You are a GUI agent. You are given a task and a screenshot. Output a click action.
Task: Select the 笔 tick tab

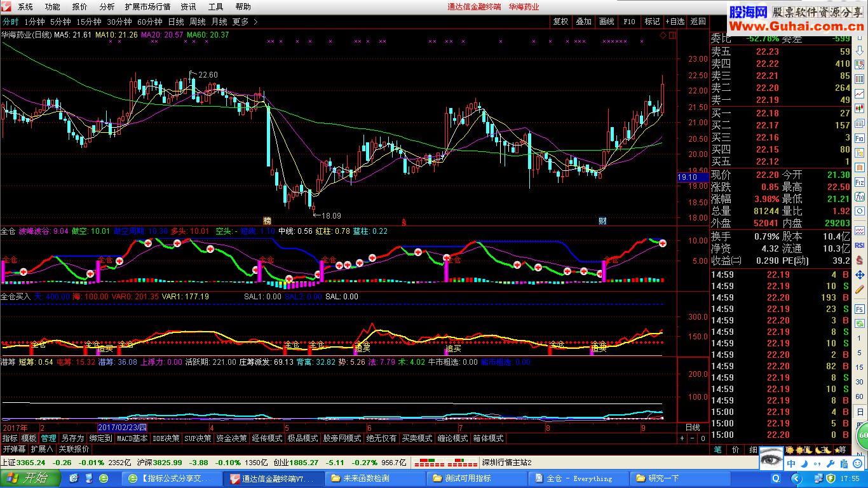[x=717, y=450]
